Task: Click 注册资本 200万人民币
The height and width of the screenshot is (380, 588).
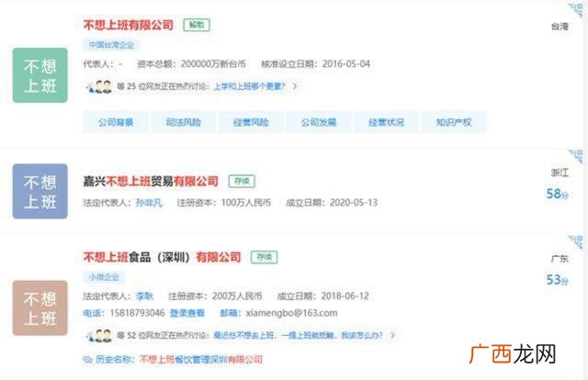Action: 215,296
